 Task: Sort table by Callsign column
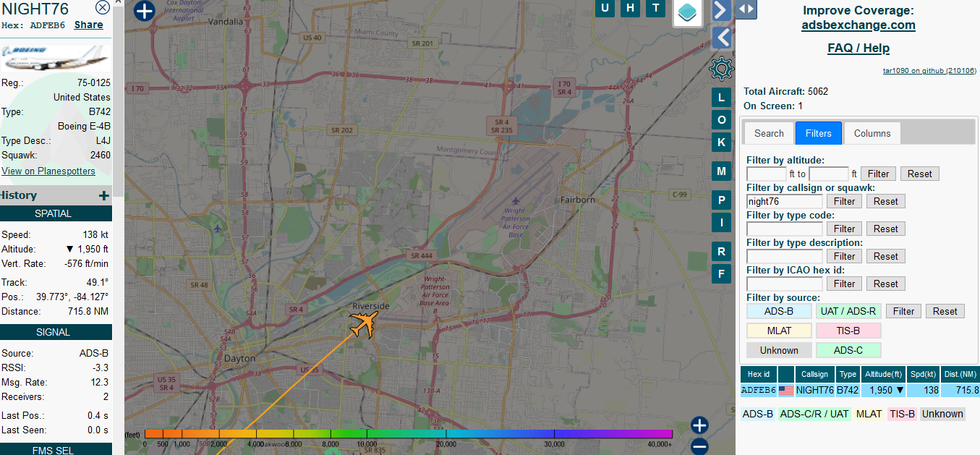(815, 374)
